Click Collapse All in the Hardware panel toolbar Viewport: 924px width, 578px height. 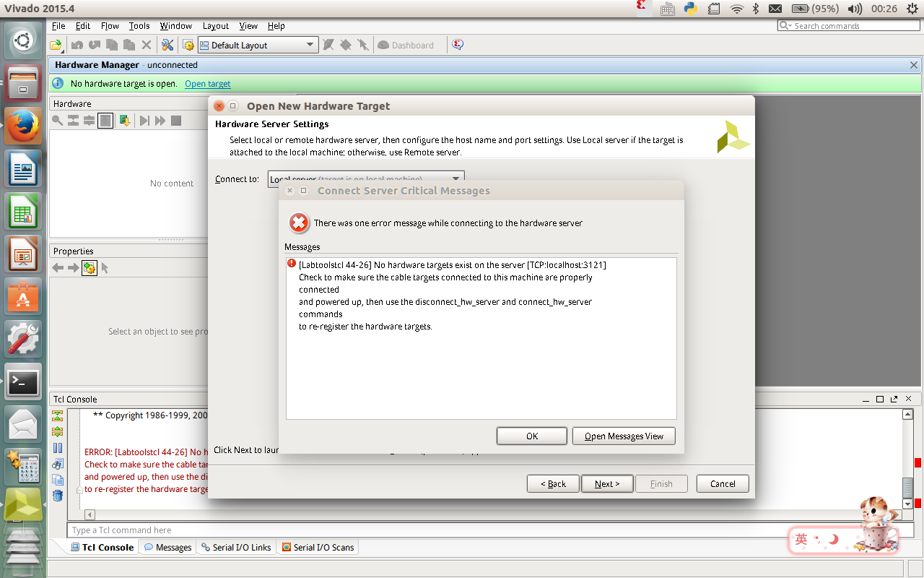73,120
